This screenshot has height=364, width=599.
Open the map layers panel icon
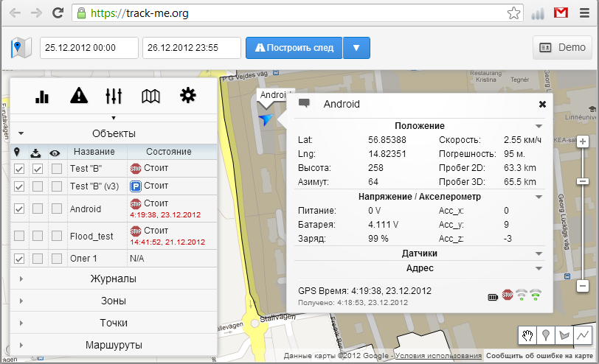(x=151, y=96)
